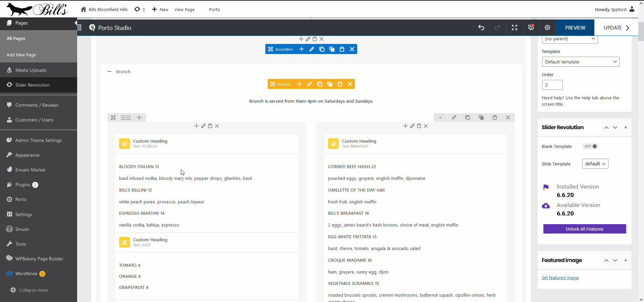Enter fullscreen editing mode
The width and height of the screenshot is (644, 302).
(514, 28)
